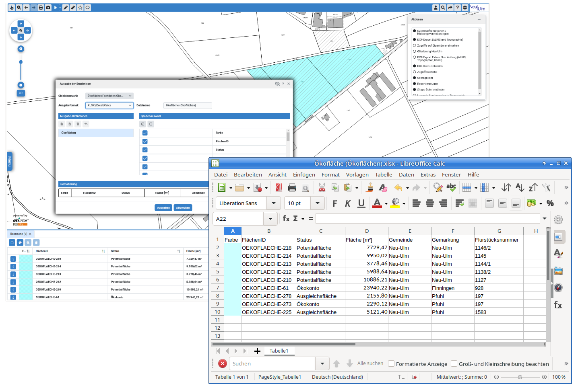Click the Ausgeben button in the export dialog
Image resolution: width=580 pixels, height=392 pixels.
[163, 207]
